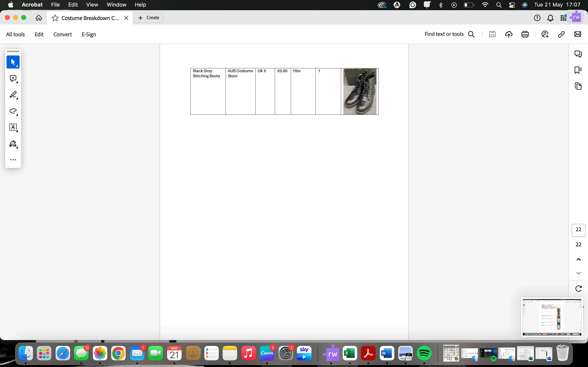Select the arrow selection tool
Image resolution: width=588 pixels, height=367 pixels.
(13, 62)
